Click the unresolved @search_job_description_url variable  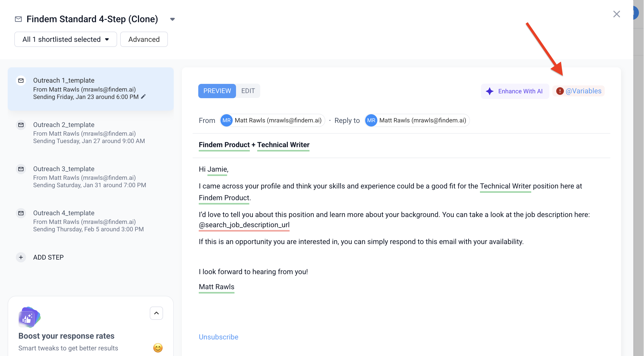[244, 225]
